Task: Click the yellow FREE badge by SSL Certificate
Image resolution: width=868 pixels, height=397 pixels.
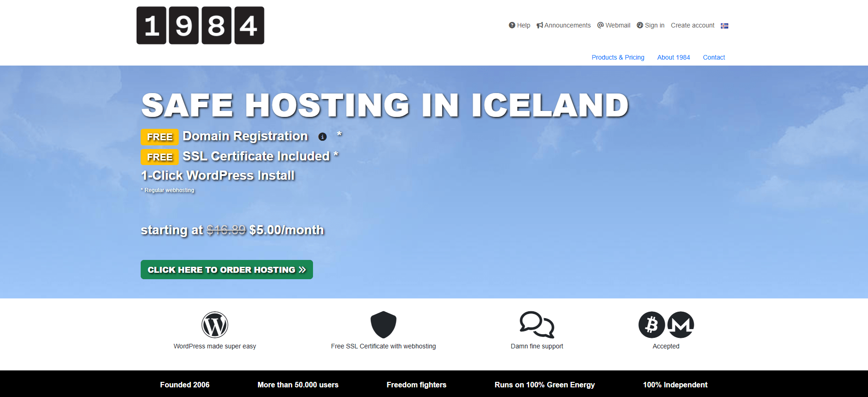Action: click(x=159, y=157)
